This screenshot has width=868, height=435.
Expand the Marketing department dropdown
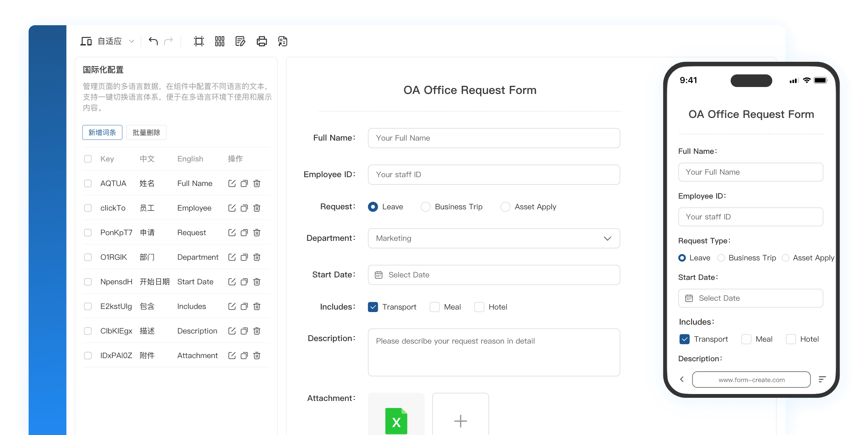[494, 238]
